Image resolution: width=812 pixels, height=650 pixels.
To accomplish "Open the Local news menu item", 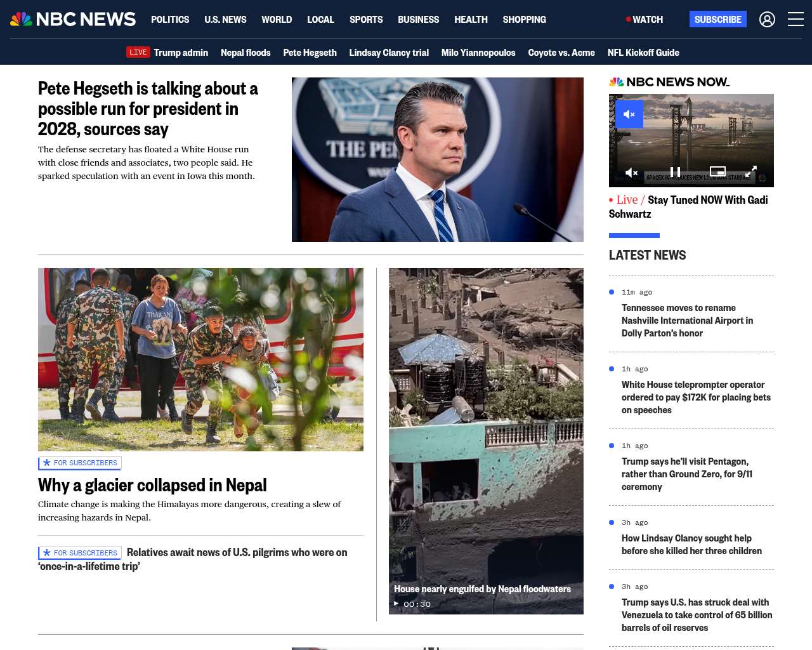I will [320, 20].
